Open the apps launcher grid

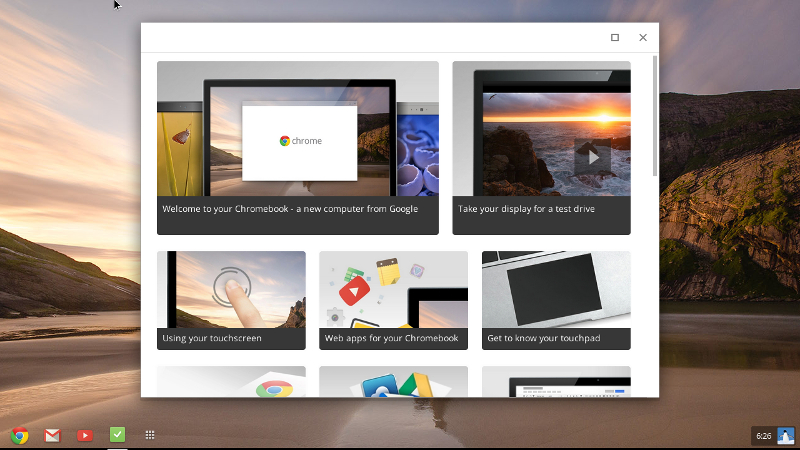[150, 435]
